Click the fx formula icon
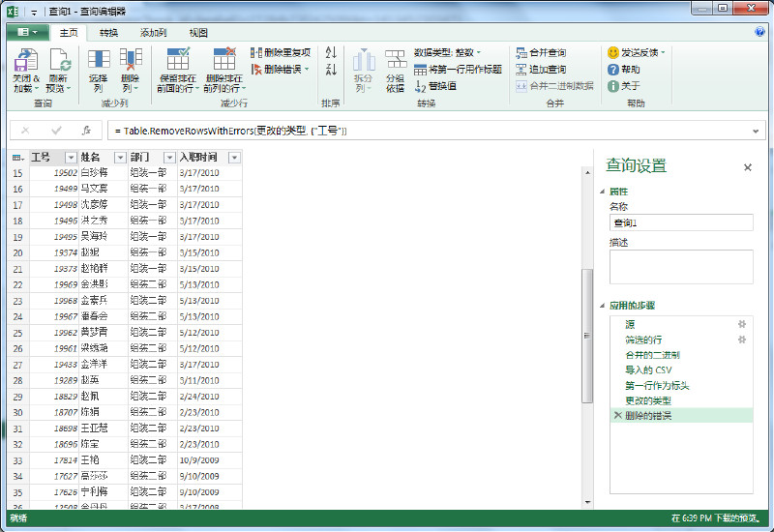Screen dimensions: 774x532 pos(86,131)
